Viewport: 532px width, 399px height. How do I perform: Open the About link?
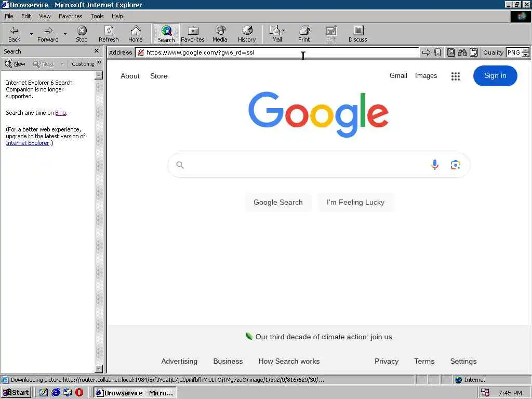pyautogui.click(x=130, y=76)
